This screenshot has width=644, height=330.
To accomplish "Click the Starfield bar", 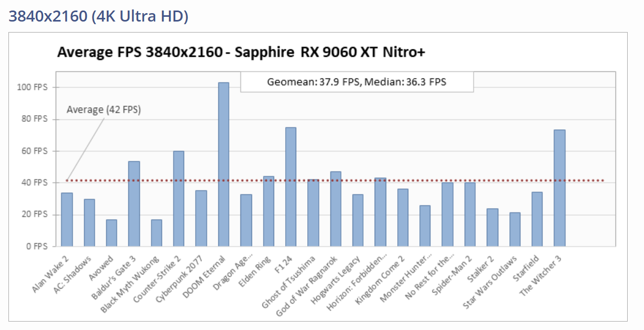I will pyautogui.click(x=537, y=219).
